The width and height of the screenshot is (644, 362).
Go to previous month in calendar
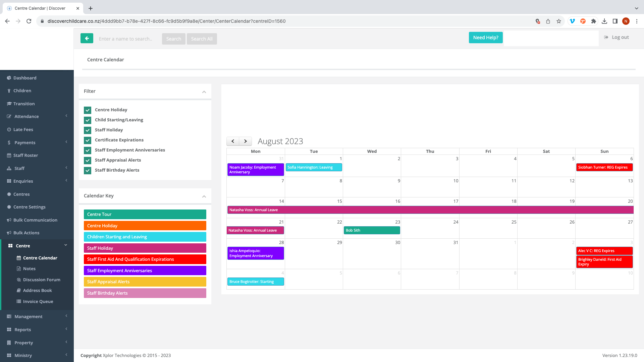coord(233,141)
